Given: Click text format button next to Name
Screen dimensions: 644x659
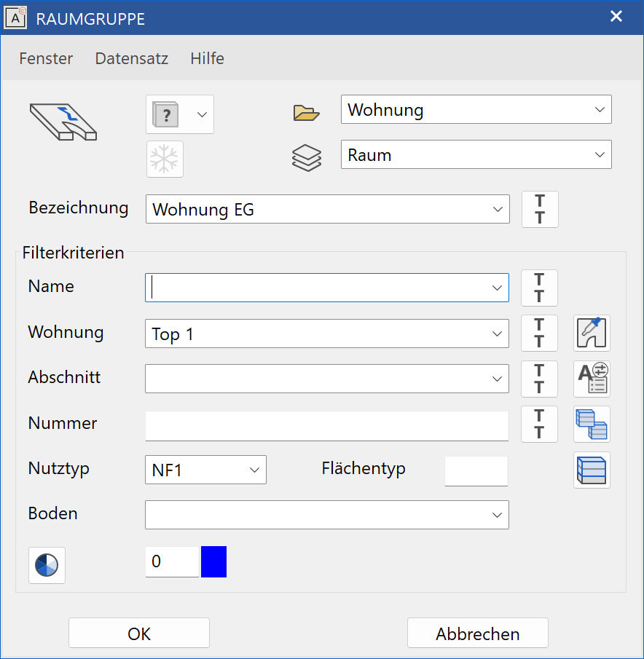Looking at the screenshot, I should point(539,288).
